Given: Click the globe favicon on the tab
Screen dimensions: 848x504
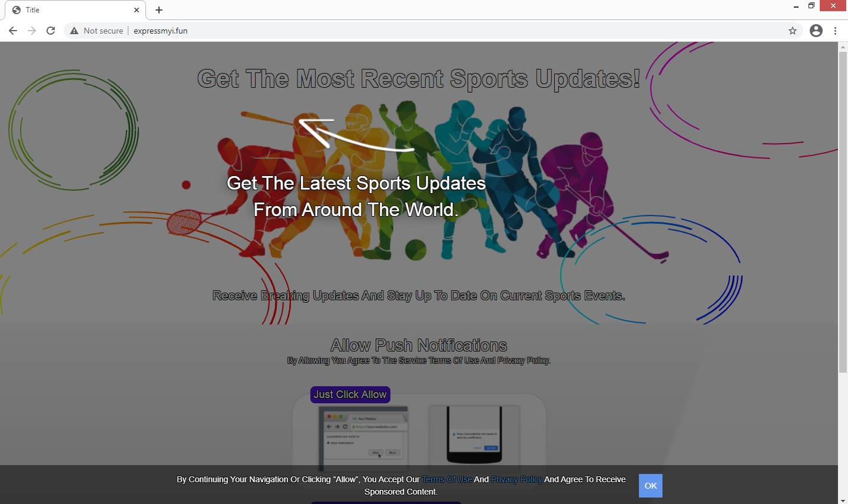Looking at the screenshot, I should 16,10.
